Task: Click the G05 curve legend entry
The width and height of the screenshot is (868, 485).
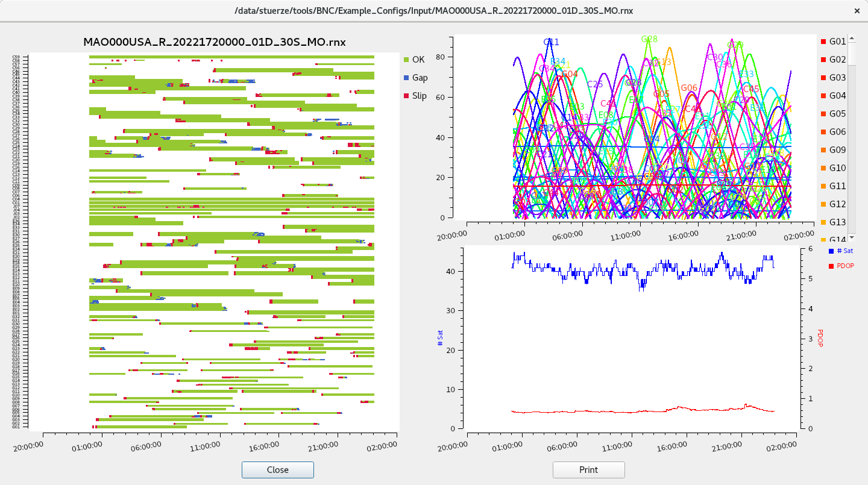Action: [837, 114]
